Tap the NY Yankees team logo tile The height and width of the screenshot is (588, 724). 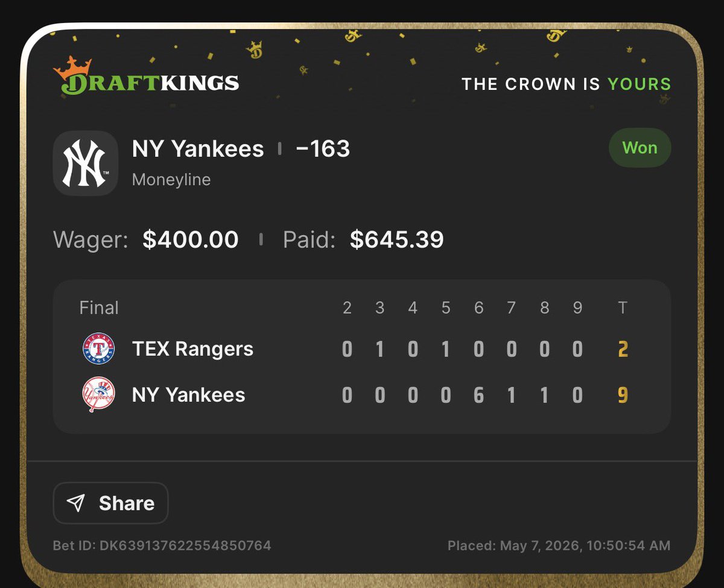[85, 163]
